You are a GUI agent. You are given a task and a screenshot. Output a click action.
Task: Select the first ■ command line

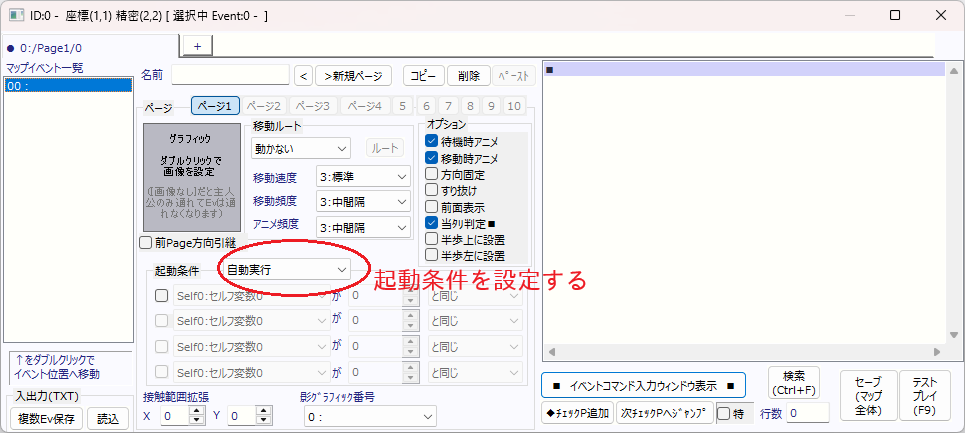pyautogui.click(x=744, y=70)
